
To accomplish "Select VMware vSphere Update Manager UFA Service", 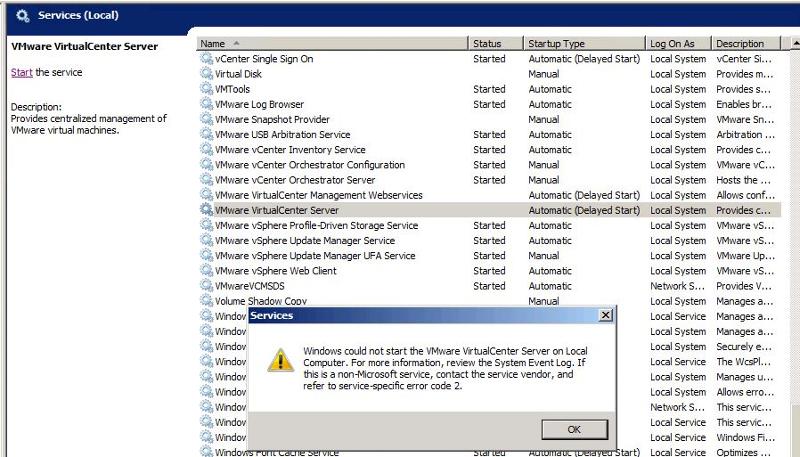I will [x=315, y=256].
